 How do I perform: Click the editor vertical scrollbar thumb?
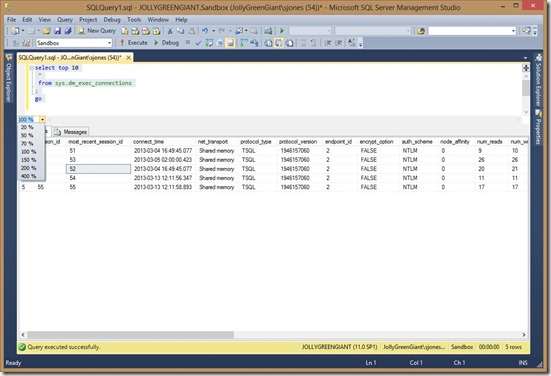[526, 88]
